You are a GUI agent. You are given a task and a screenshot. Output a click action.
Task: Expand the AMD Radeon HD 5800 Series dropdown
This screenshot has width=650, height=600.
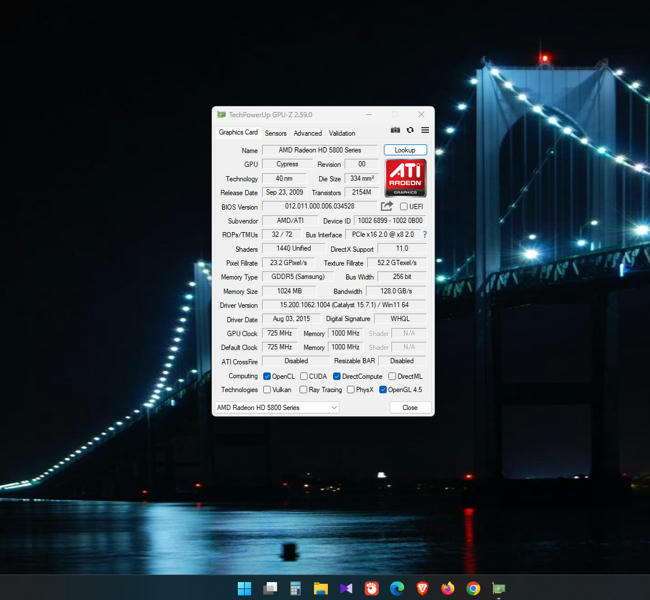(x=277, y=408)
